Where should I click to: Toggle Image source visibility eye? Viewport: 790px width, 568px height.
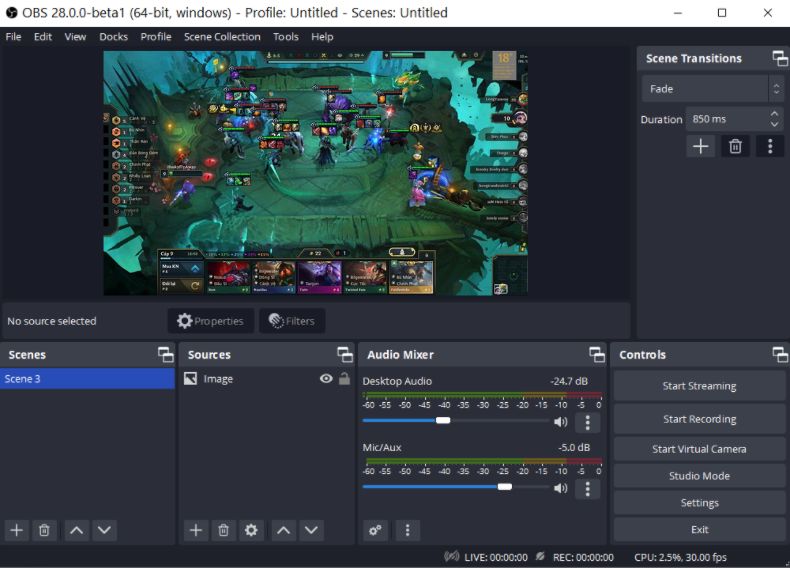coord(326,378)
